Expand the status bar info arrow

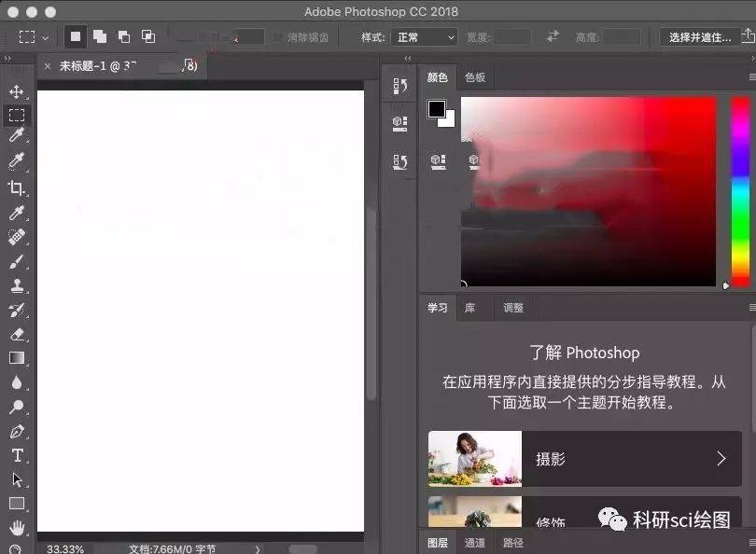tap(258, 549)
